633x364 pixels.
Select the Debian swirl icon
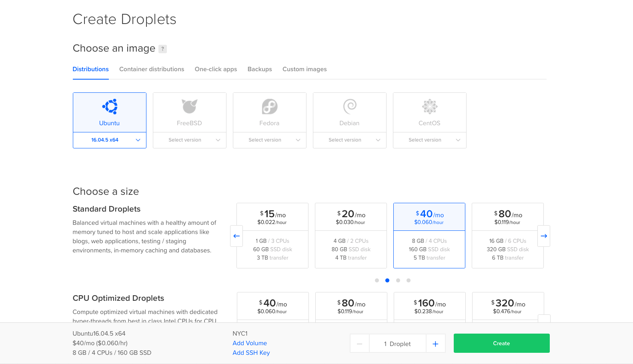[x=349, y=106]
